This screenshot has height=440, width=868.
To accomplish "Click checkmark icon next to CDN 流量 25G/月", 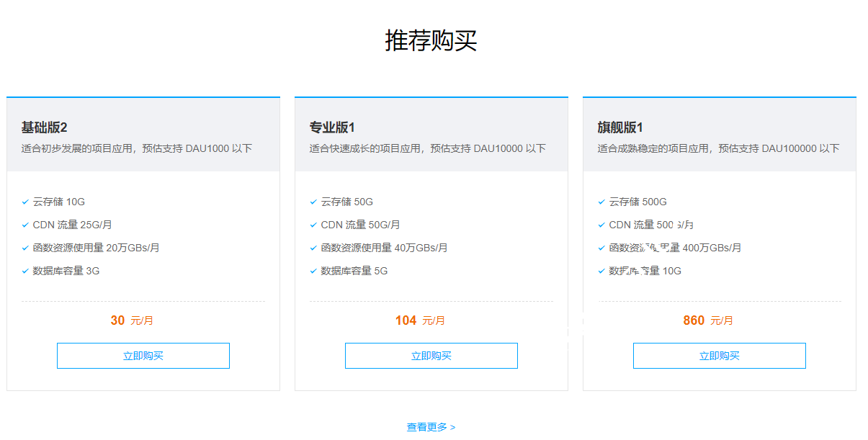I will [x=25, y=225].
